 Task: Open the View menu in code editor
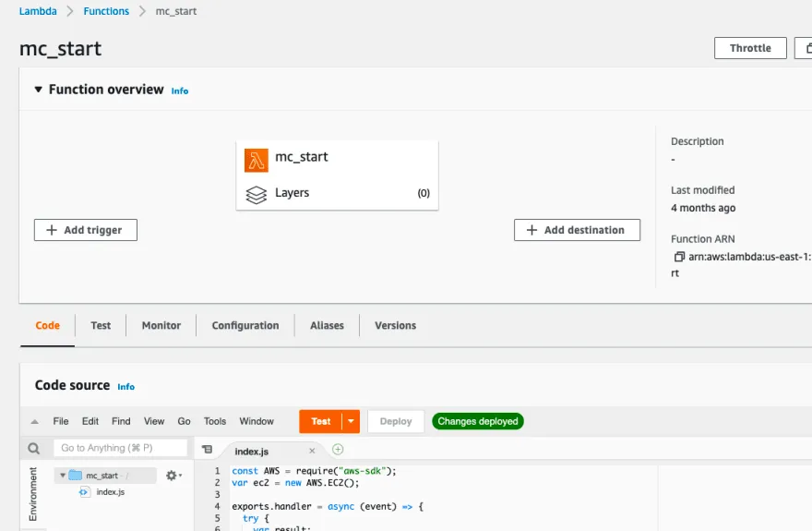click(154, 421)
